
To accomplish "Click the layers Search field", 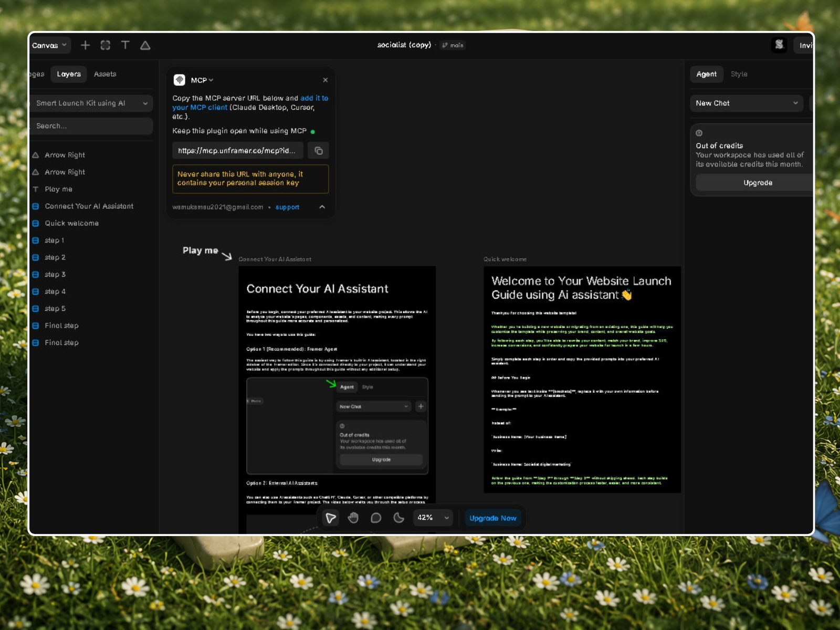I will (x=91, y=126).
